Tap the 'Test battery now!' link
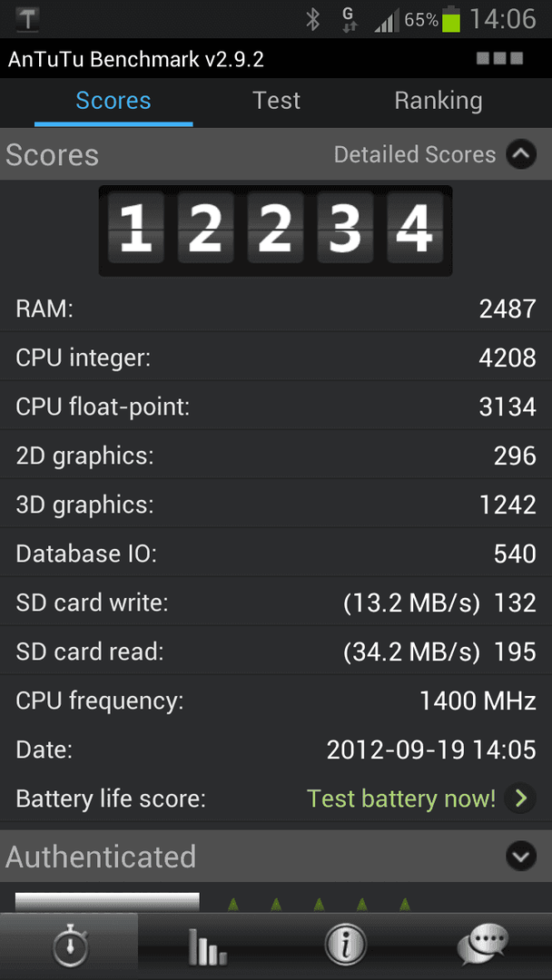552x980 pixels. [x=401, y=799]
